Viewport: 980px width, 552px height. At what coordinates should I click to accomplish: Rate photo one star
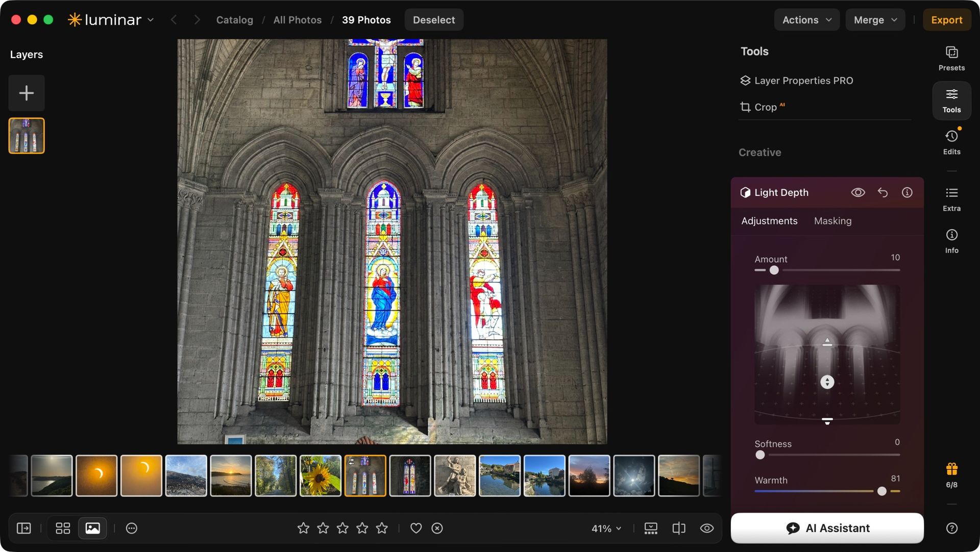[303, 528]
